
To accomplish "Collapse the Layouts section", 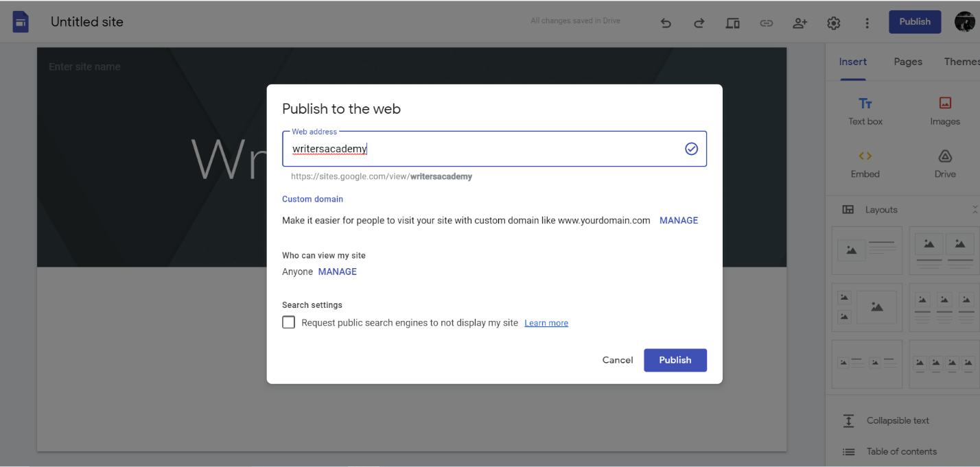I will (975, 209).
